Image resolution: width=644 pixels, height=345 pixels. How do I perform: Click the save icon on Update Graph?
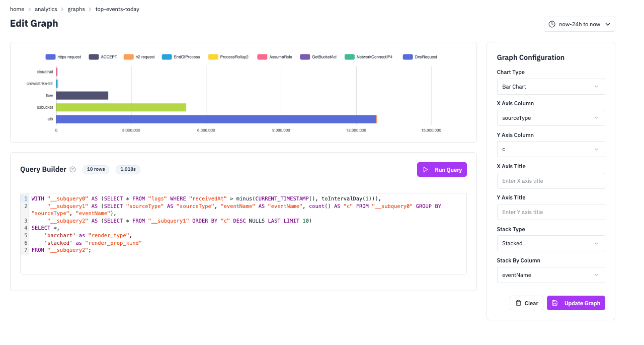[x=555, y=303]
